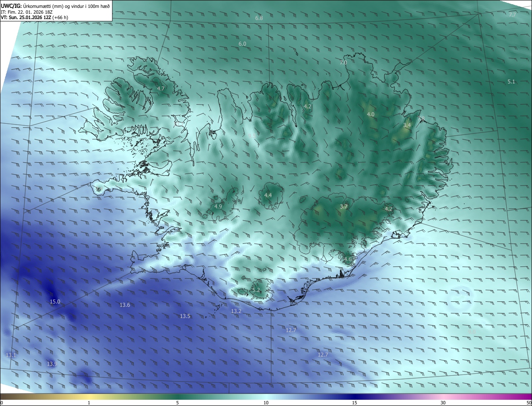The height and width of the screenshot is (406, 532).
Task: Click the 4.7 value over the Westfjords
Action: pyautogui.click(x=161, y=88)
